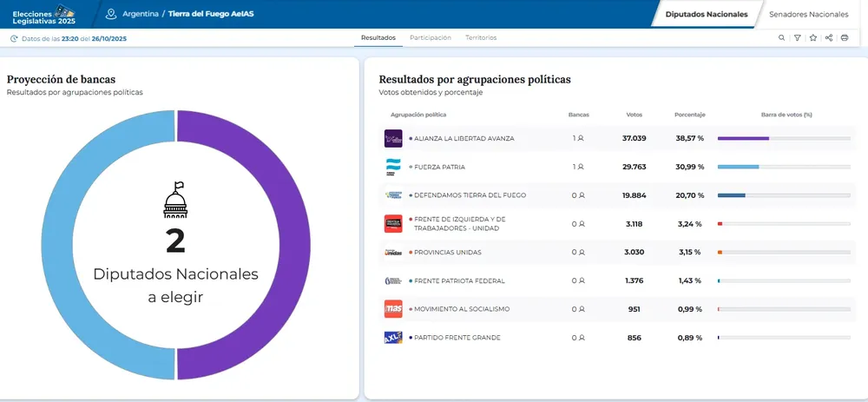Click the location pin icon beside Argentina
This screenshot has height=402, width=868.
click(x=110, y=14)
